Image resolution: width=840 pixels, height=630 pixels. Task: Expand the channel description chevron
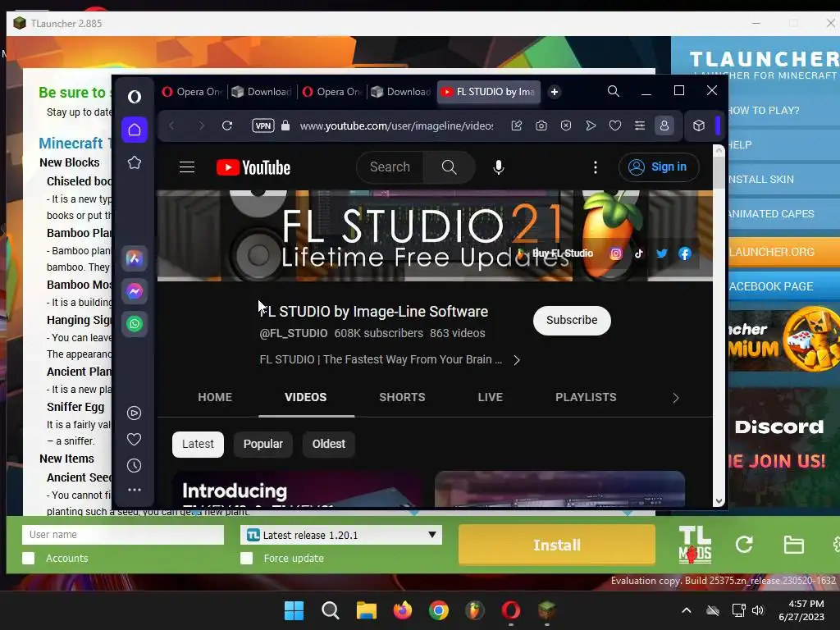click(517, 360)
